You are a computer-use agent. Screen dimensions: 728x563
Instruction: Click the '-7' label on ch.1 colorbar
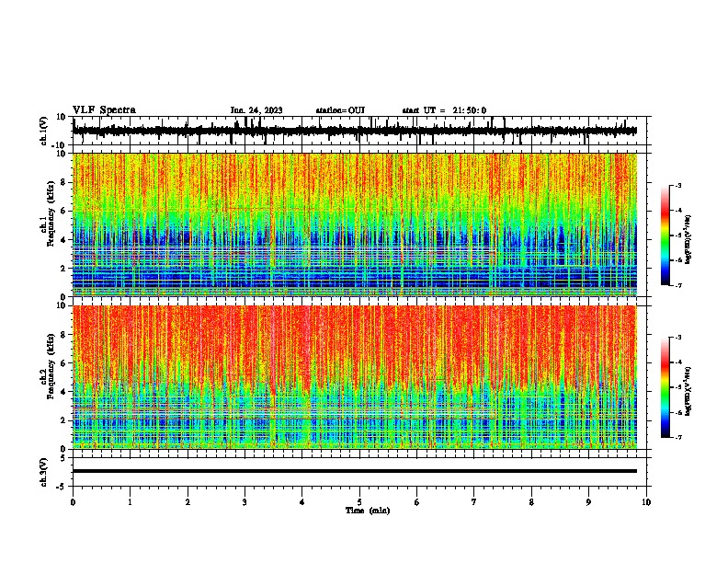coord(677,285)
